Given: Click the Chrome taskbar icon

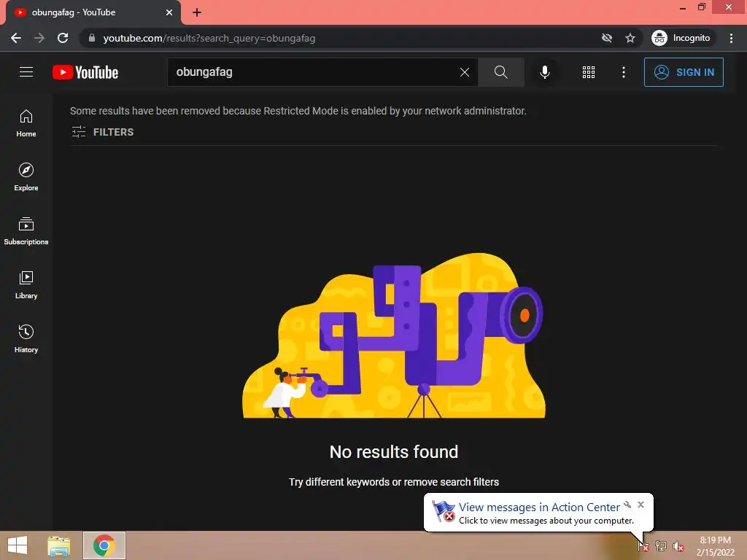Looking at the screenshot, I should pos(104,545).
